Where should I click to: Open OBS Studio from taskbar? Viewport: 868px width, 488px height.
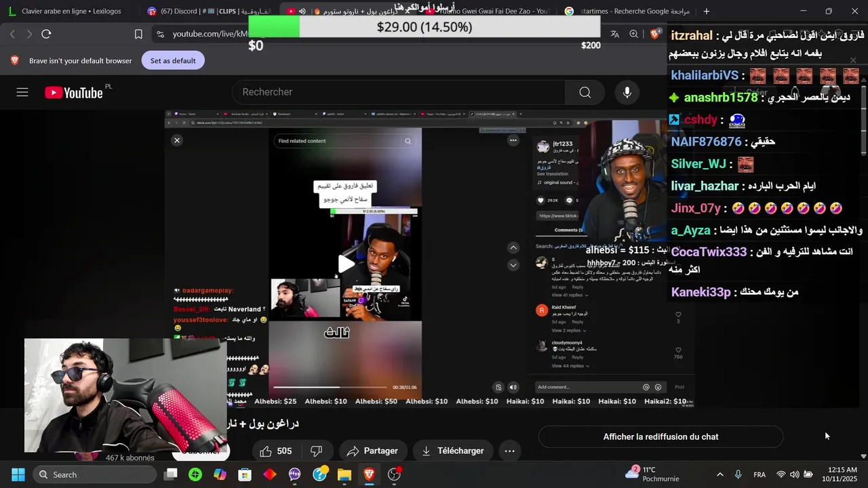pos(394,474)
